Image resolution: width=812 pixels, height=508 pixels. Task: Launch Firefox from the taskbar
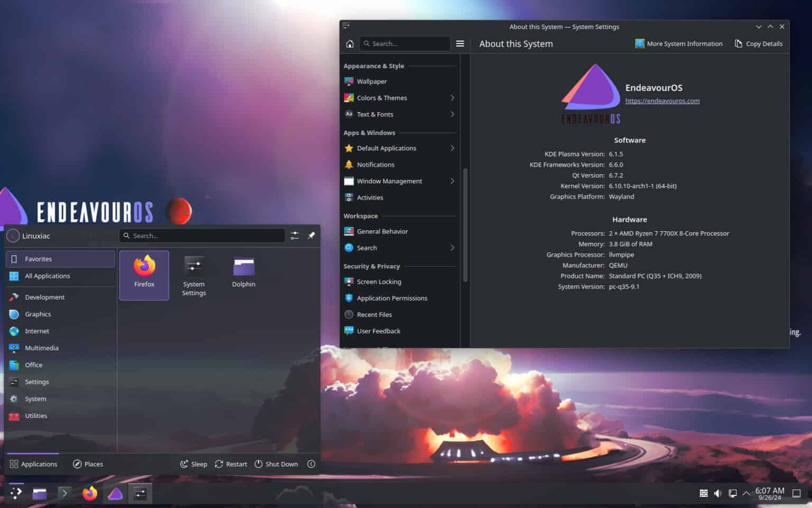[89, 493]
